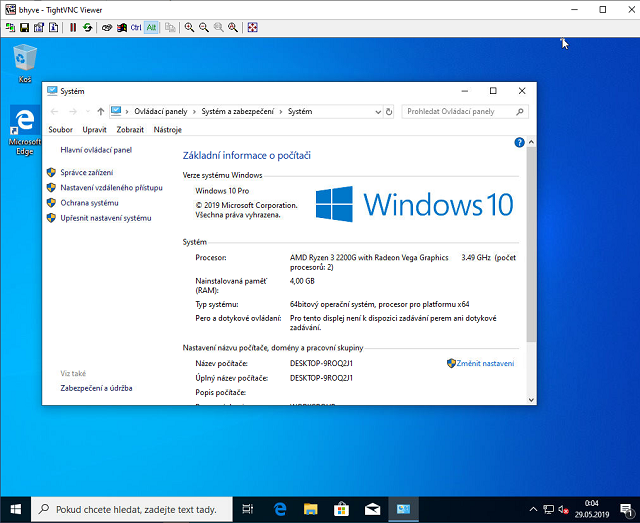Open Správce zařízení link
The width and height of the screenshot is (640, 523).
pos(87,172)
